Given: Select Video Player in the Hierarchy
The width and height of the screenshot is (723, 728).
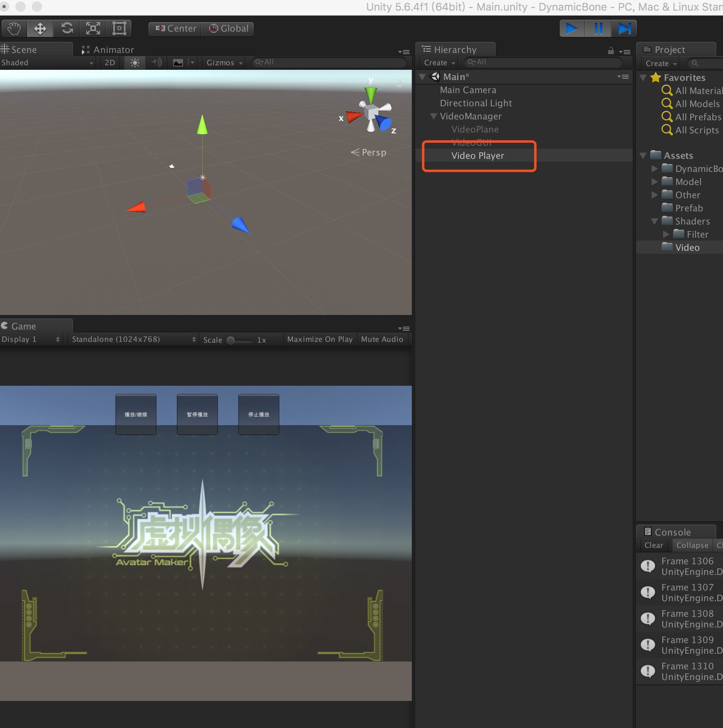Looking at the screenshot, I should pos(478,156).
